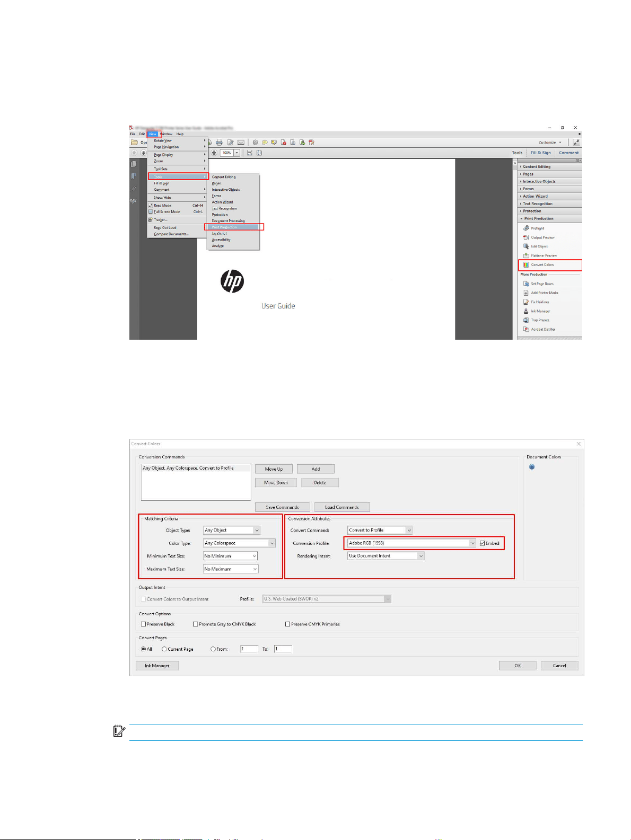Open bookmarks pane in left sidebar
Image resolution: width=631 pixels, height=840 pixels.
pos(134,176)
